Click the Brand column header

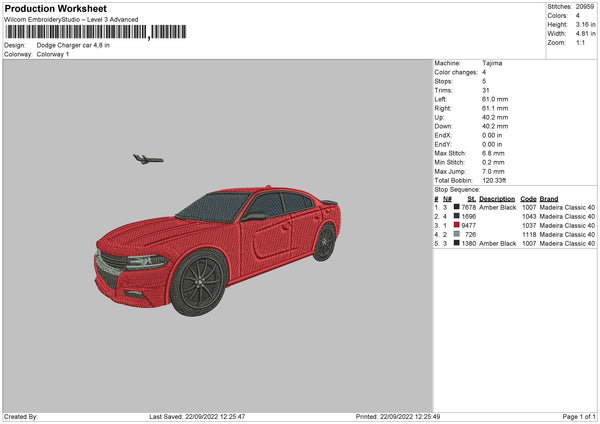[549, 199]
